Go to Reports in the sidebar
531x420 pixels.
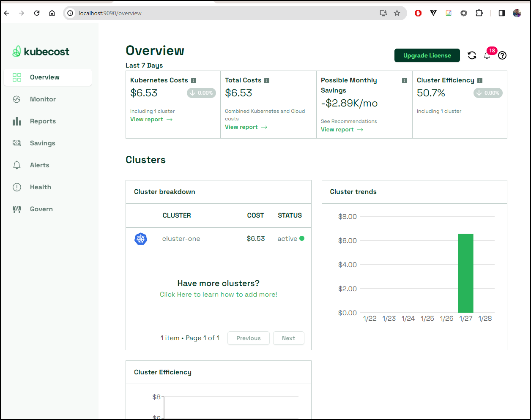click(x=43, y=121)
